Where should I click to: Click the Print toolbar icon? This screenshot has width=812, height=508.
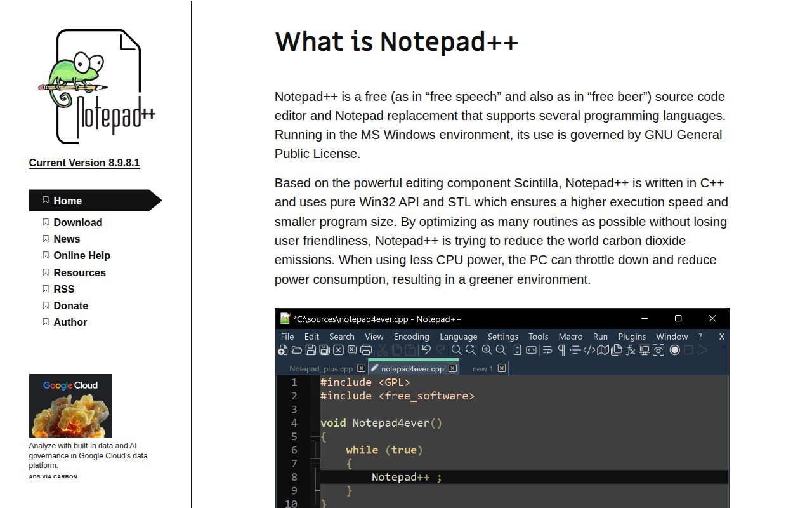coord(366,350)
